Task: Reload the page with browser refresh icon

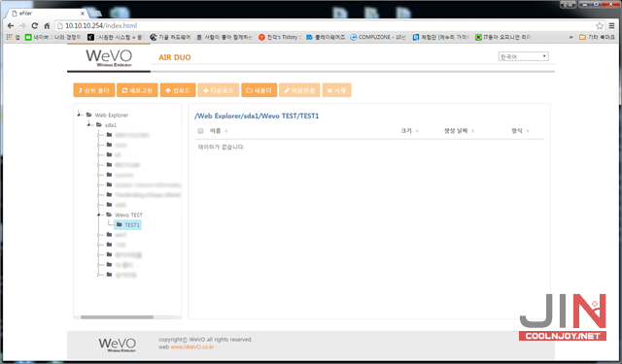Action: [35, 26]
